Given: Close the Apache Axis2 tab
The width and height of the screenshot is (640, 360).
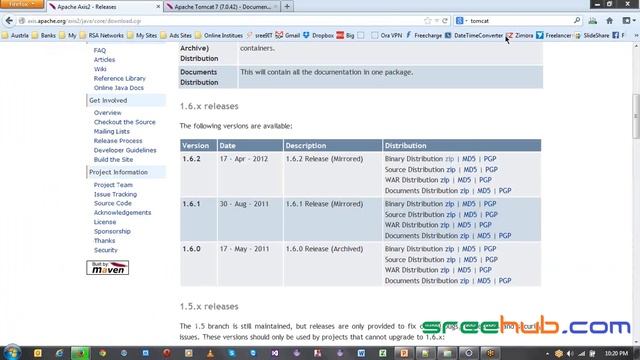Looking at the screenshot, I should coord(158,7).
